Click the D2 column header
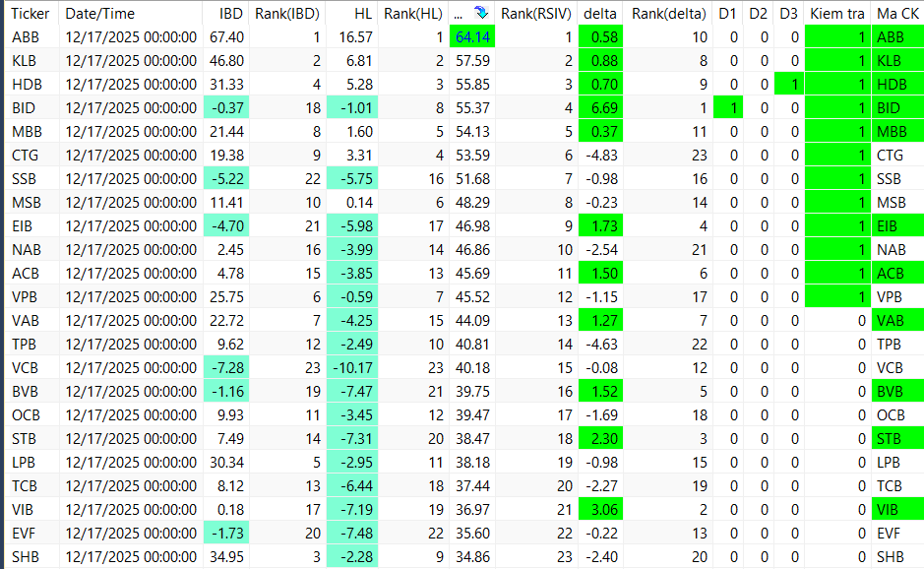The width and height of the screenshot is (924, 569). click(758, 13)
